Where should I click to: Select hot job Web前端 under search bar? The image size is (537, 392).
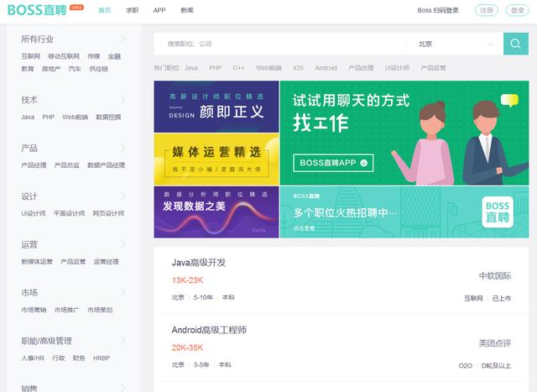coord(268,68)
